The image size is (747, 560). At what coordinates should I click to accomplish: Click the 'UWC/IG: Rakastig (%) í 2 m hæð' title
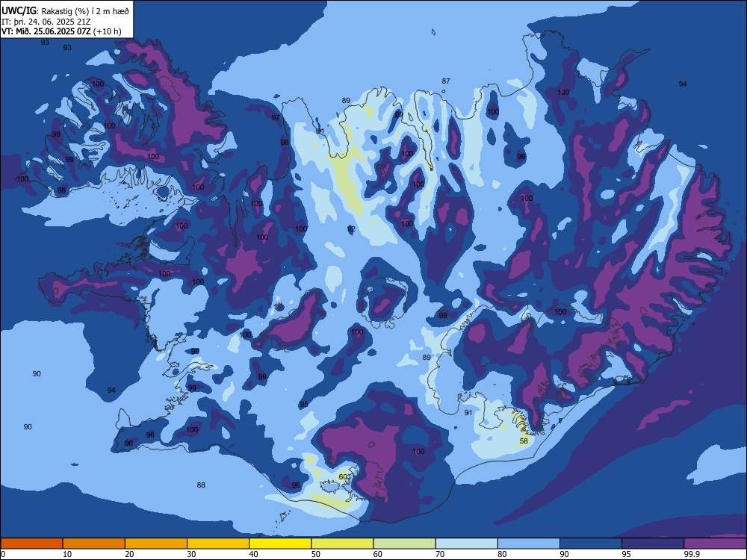tap(65, 11)
